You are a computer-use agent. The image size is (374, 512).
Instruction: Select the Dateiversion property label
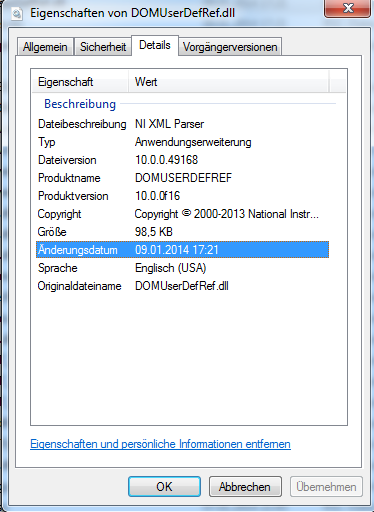[x=67, y=160]
